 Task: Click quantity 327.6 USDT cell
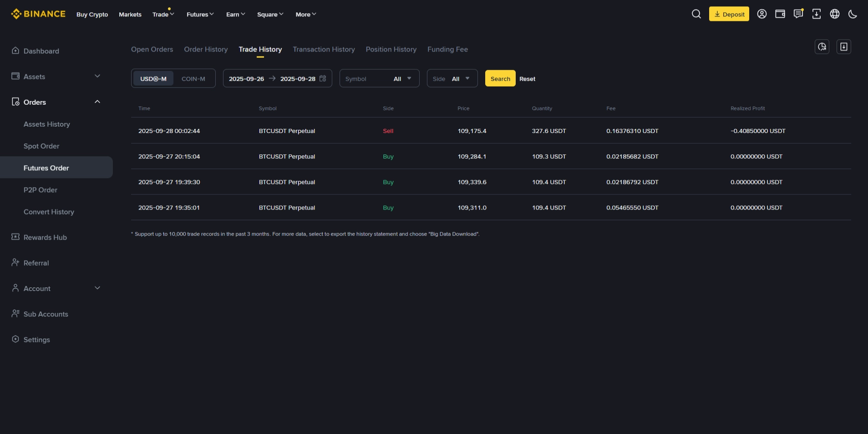point(549,131)
